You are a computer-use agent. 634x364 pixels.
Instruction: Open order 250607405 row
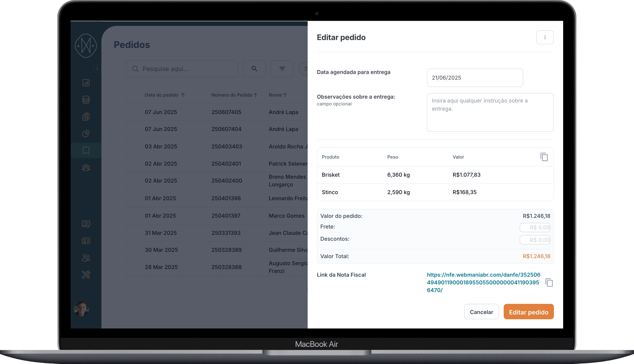(x=217, y=112)
